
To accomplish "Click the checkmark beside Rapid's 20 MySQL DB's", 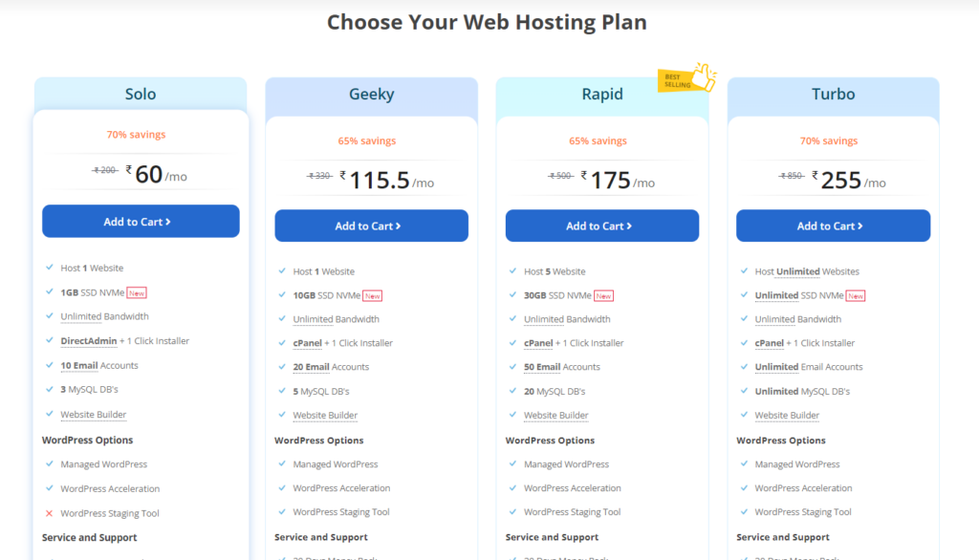I will 513,390.
